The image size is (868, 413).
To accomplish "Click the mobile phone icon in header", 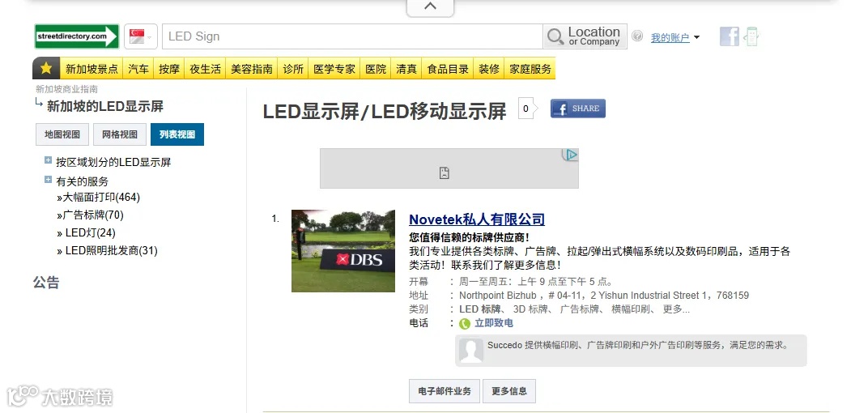I will (x=751, y=36).
